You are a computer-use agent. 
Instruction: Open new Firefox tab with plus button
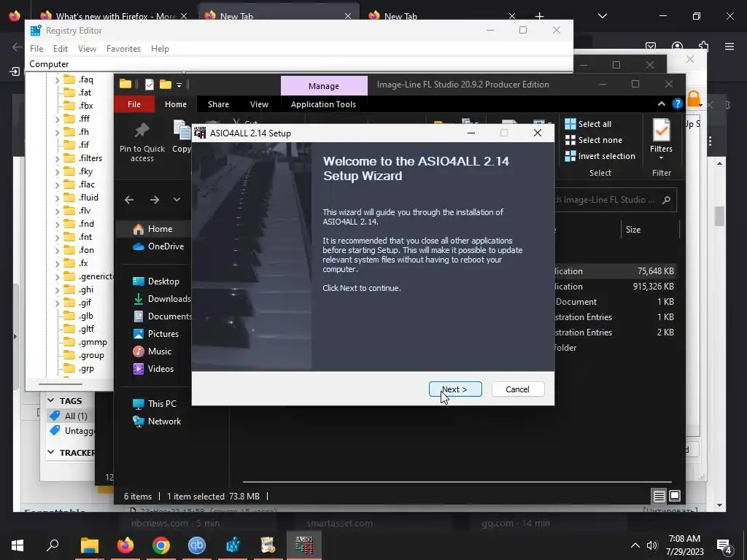coord(539,16)
